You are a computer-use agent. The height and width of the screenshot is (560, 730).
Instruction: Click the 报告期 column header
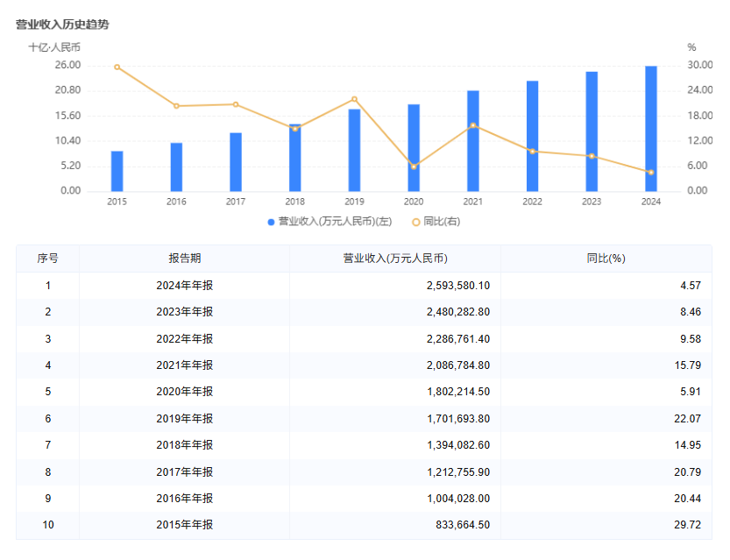185,259
